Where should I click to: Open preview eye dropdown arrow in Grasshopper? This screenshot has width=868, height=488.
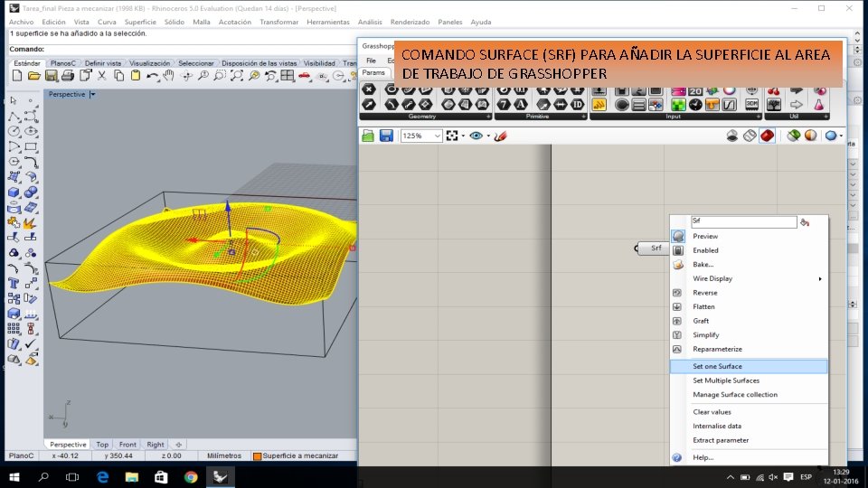tap(488, 136)
